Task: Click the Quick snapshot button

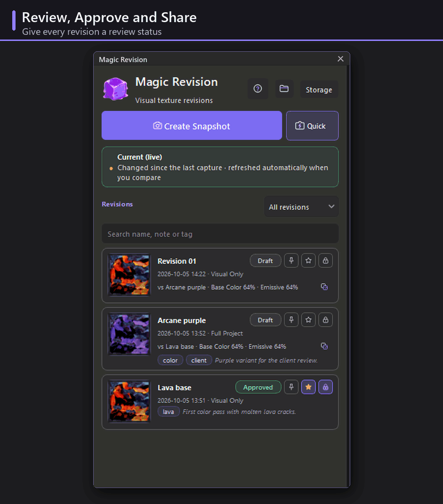Action: pos(312,126)
